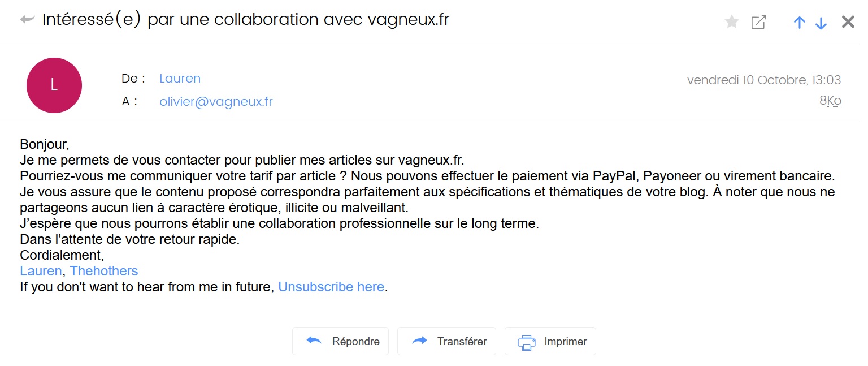
Task: Click the sender avatar circle "L"
Action: tap(54, 85)
